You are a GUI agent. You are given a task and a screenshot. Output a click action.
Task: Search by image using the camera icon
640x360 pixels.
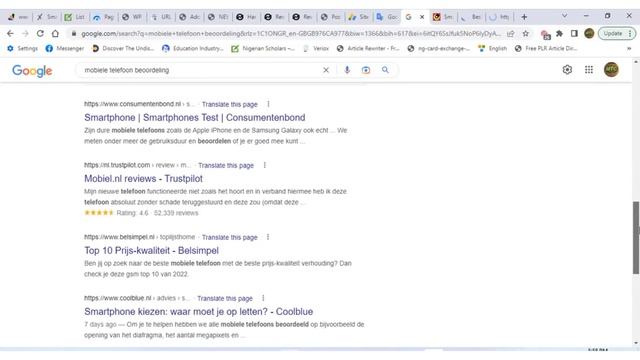pyautogui.click(x=366, y=70)
